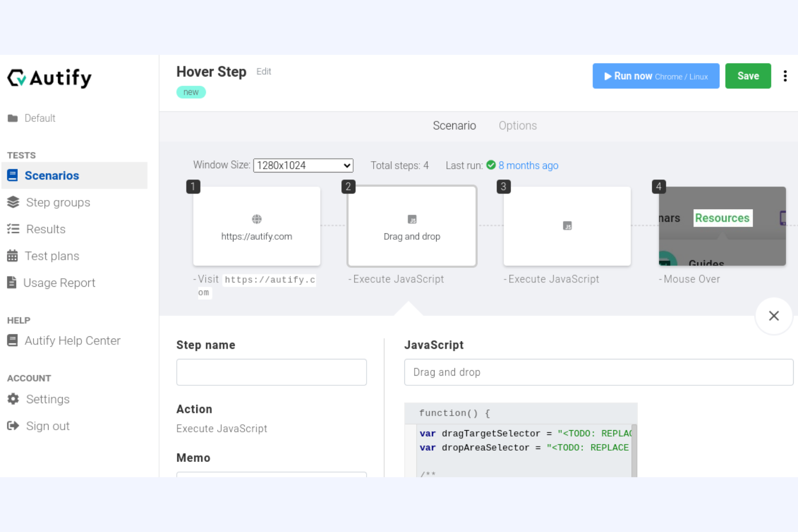Image resolution: width=798 pixels, height=532 pixels.
Task: Sign out using the sidebar icon
Action: point(13,426)
